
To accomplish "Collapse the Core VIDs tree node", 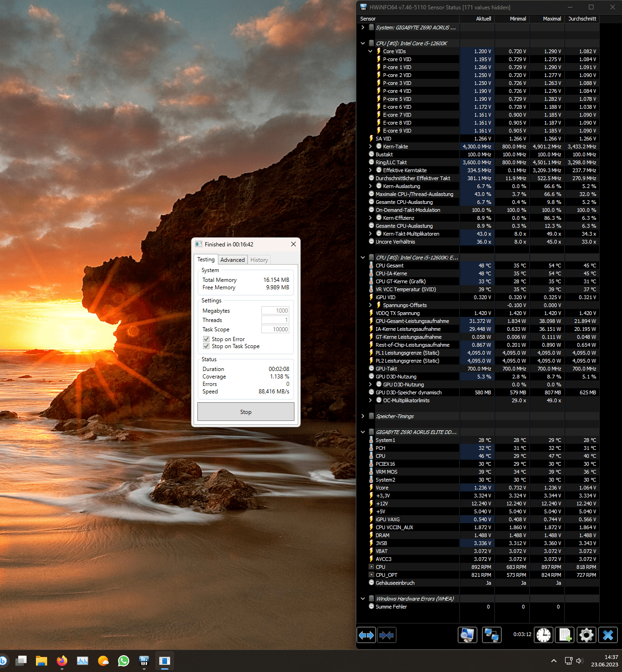I will (370, 51).
